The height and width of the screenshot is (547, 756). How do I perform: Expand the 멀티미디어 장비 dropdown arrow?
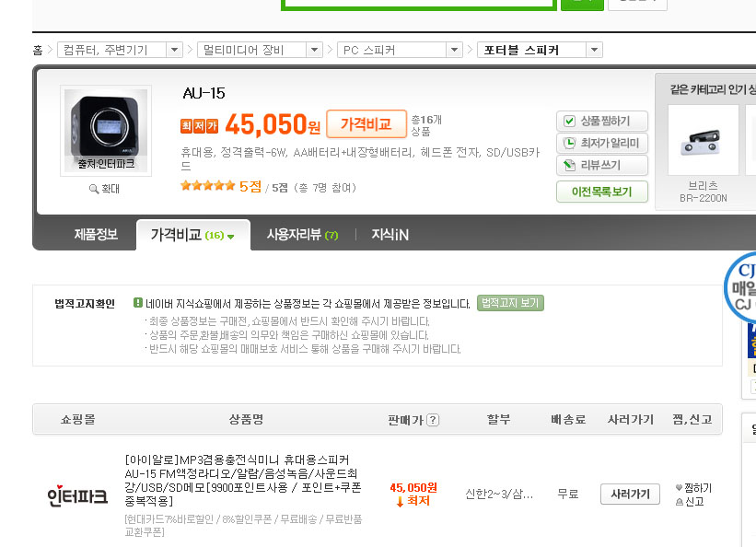(314, 50)
